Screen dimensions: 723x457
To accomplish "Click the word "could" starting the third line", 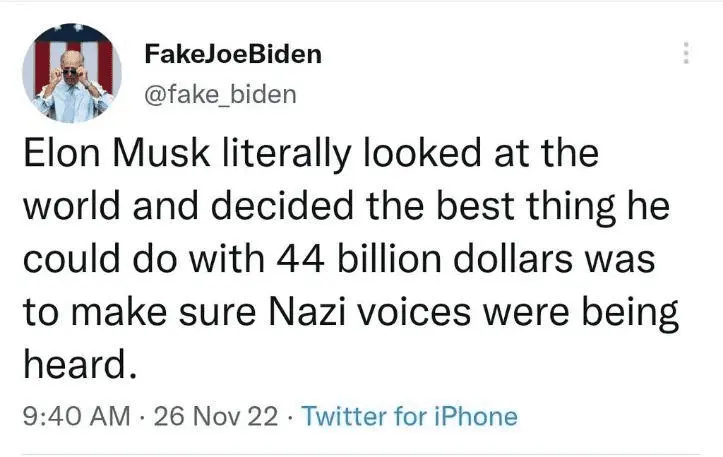I will 63,264.
